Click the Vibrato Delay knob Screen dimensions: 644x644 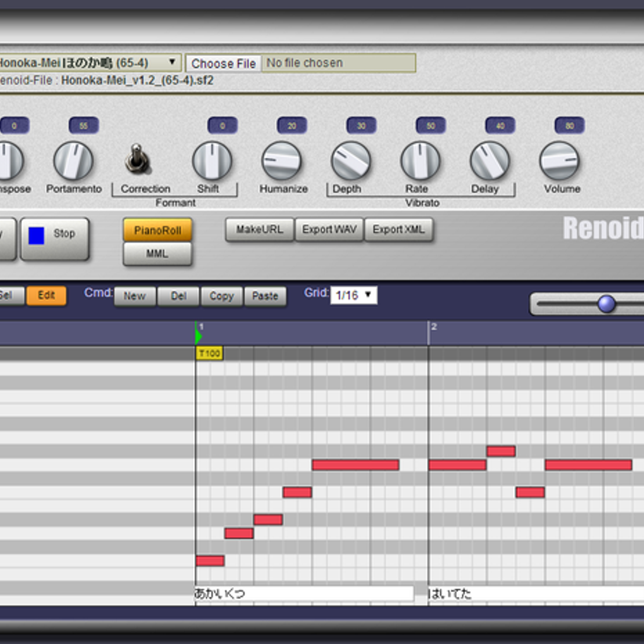click(489, 160)
